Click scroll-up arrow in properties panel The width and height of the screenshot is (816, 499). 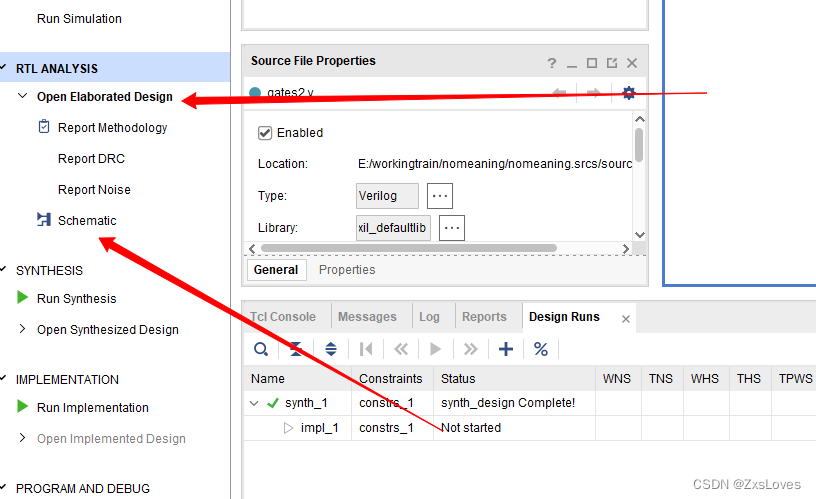[640, 119]
